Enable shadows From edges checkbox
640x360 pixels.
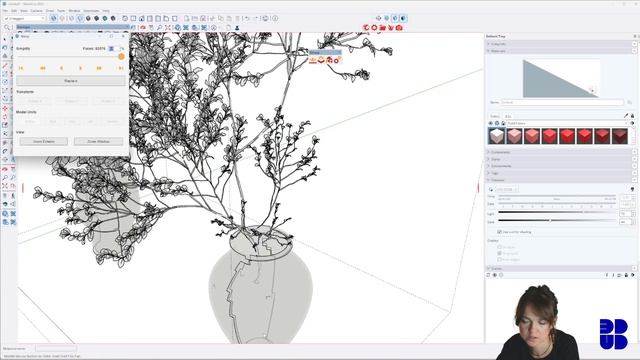click(499, 259)
